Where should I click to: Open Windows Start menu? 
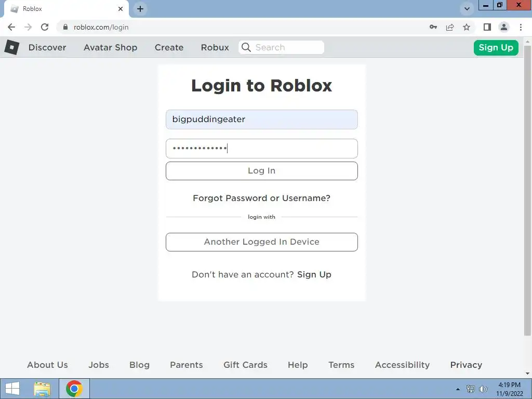click(12, 389)
